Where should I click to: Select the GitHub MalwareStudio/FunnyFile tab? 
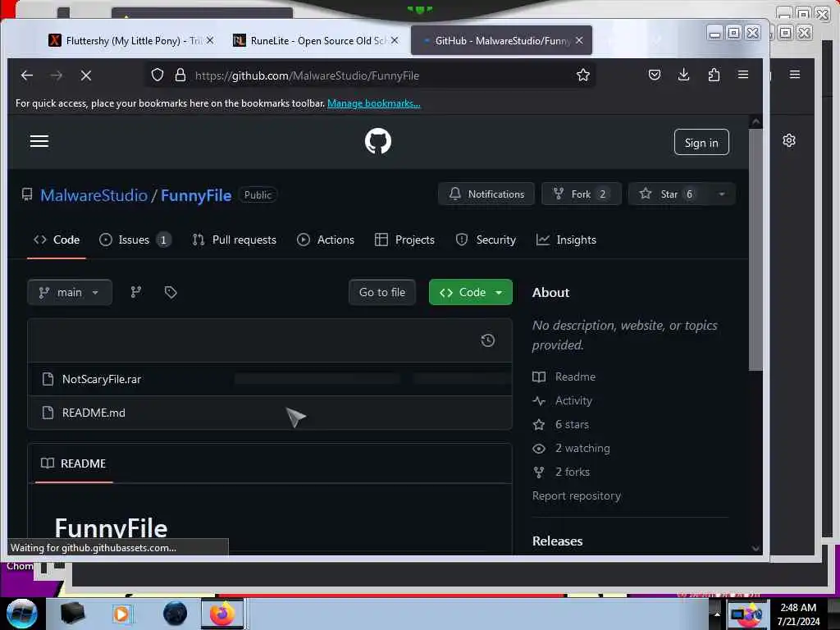(x=501, y=40)
